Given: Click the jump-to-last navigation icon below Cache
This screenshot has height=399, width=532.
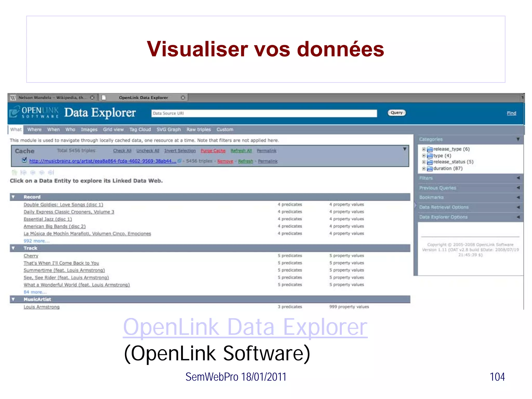Looking at the screenshot, I should click(x=51, y=172).
